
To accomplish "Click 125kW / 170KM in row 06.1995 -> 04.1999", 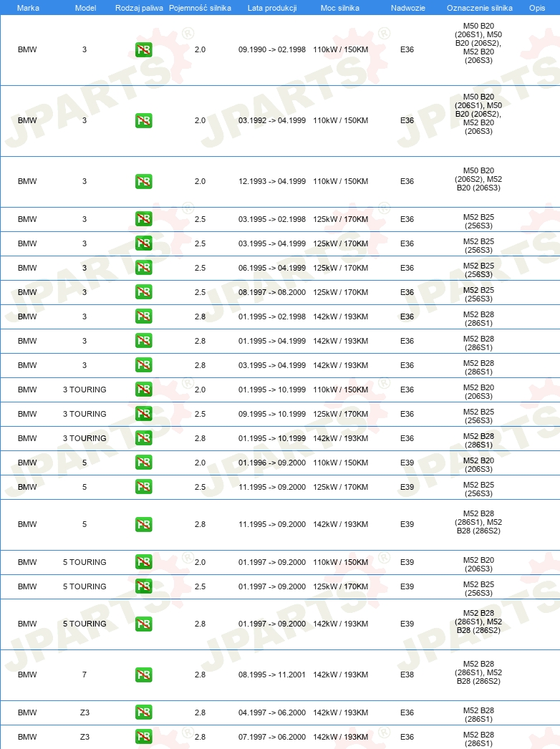I will tap(341, 268).
